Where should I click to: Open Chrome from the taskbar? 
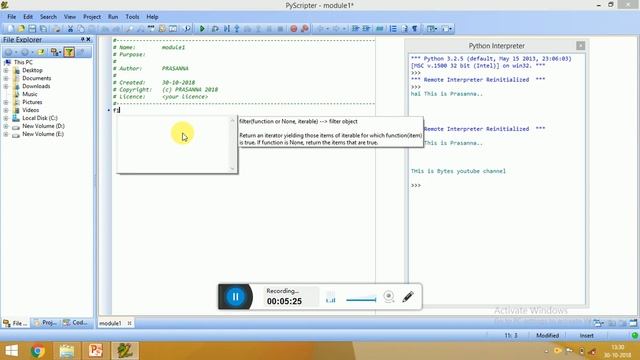[x=38, y=351]
